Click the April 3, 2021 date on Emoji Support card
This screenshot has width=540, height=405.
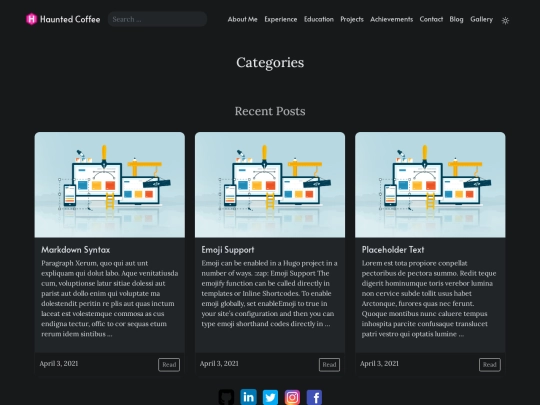[x=219, y=364]
